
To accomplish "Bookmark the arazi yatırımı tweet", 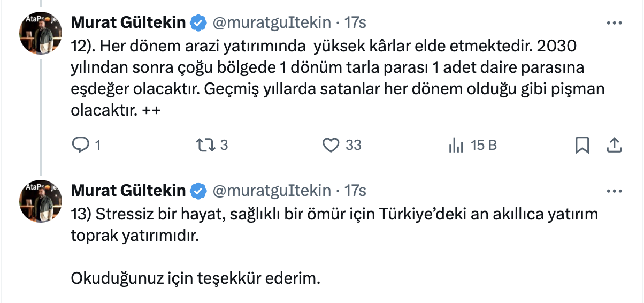I will (x=582, y=145).
